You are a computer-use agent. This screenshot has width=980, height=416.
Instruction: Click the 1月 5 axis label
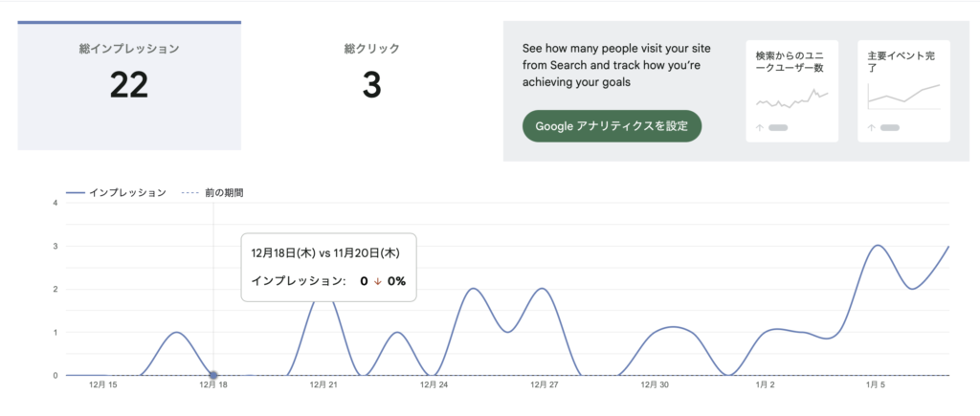pyautogui.click(x=876, y=384)
